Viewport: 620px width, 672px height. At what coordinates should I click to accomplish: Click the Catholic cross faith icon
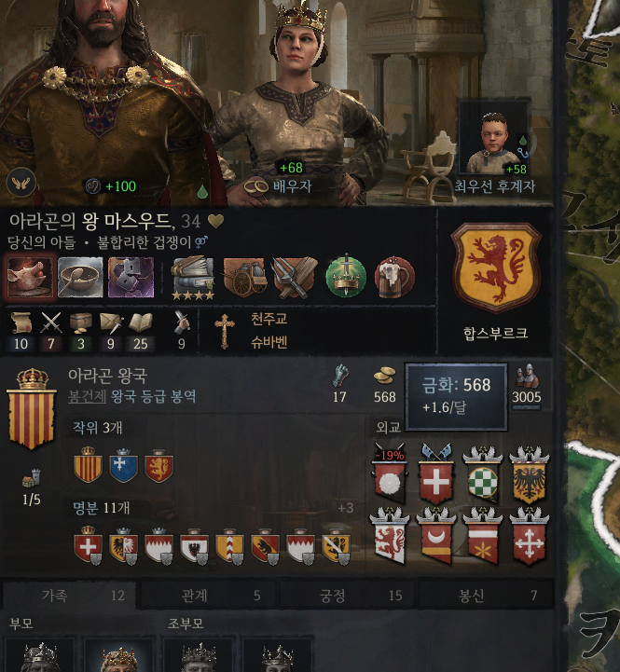point(225,331)
